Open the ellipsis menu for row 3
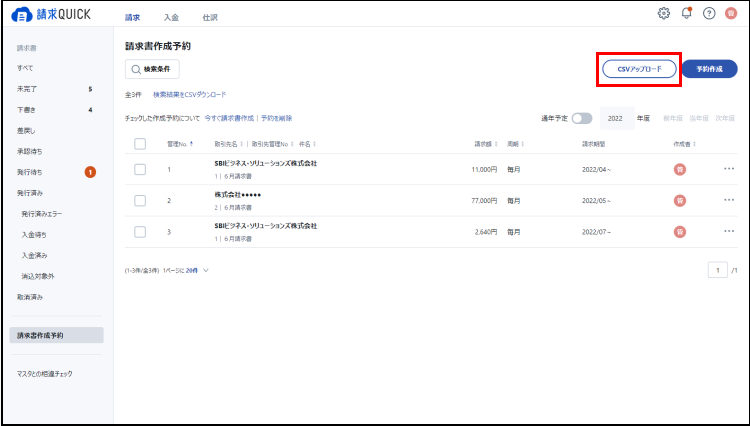The image size is (750, 426). coord(728,231)
